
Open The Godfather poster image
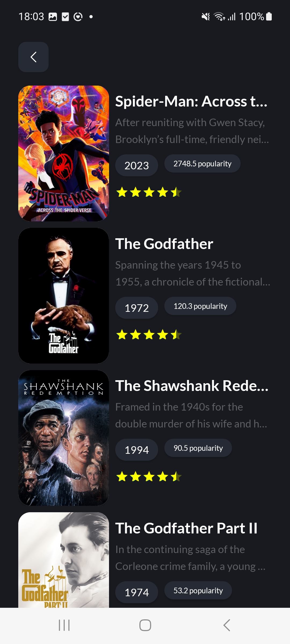click(64, 296)
